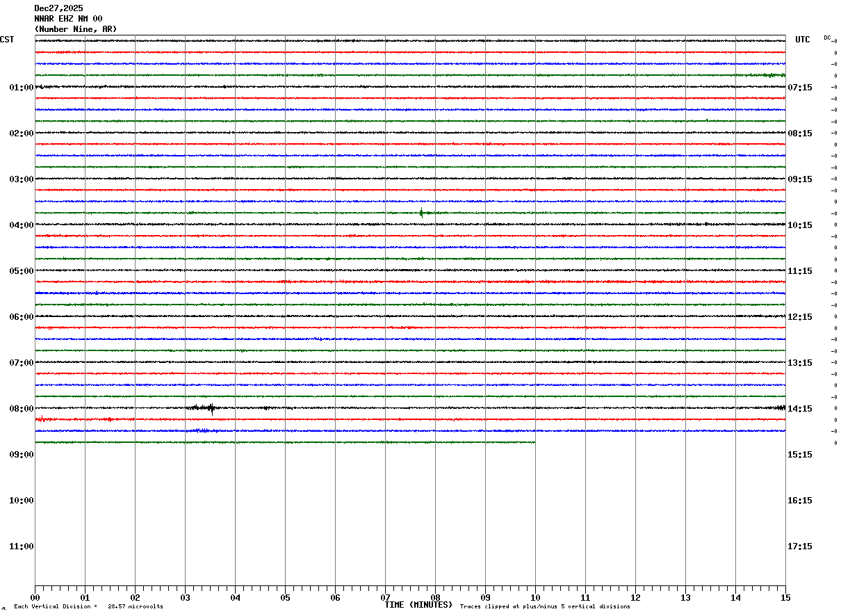841x616 pixels.
Task: Click the (Number Nine, AR) station name
Action: [x=76, y=29]
